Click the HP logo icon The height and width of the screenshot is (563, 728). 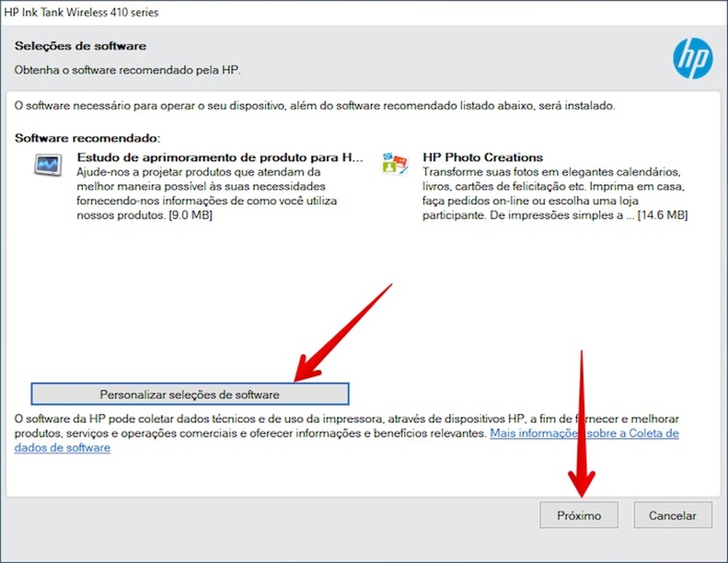[692, 58]
